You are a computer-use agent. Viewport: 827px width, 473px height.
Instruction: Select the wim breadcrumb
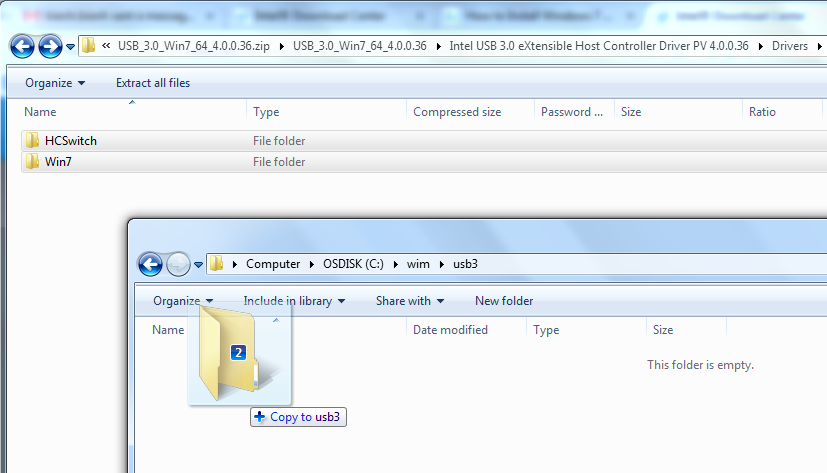click(x=418, y=264)
